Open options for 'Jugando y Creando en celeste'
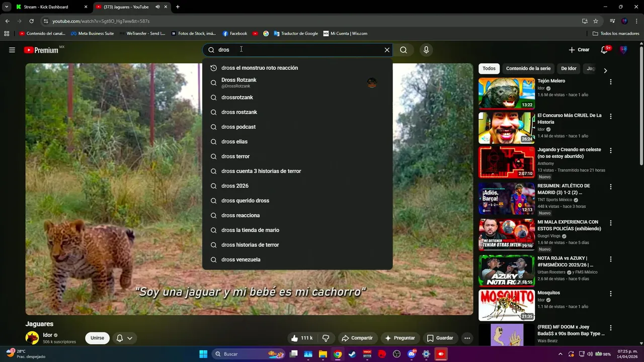The image size is (644, 362). tap(611, 150)
